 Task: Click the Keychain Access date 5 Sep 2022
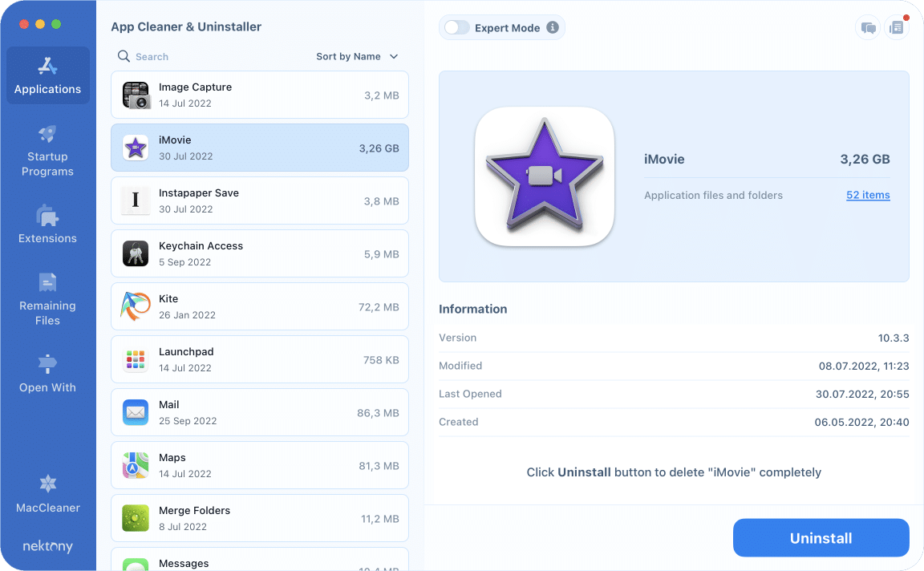point(184,261)
